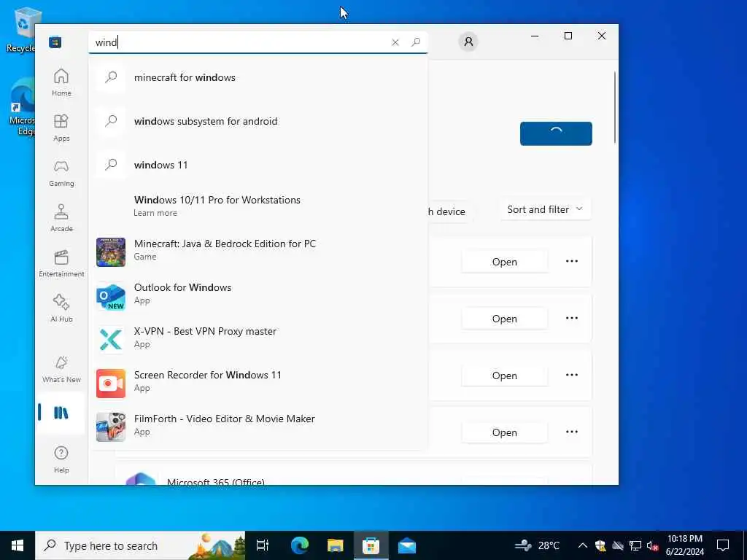Show hidden system tray icons

[x=583, y=545]
